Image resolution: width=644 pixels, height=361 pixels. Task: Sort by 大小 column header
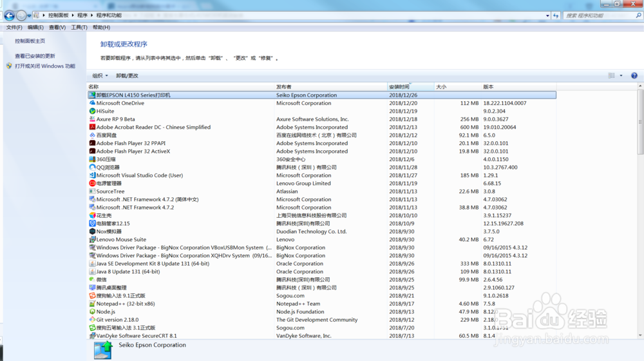(458, 87)
